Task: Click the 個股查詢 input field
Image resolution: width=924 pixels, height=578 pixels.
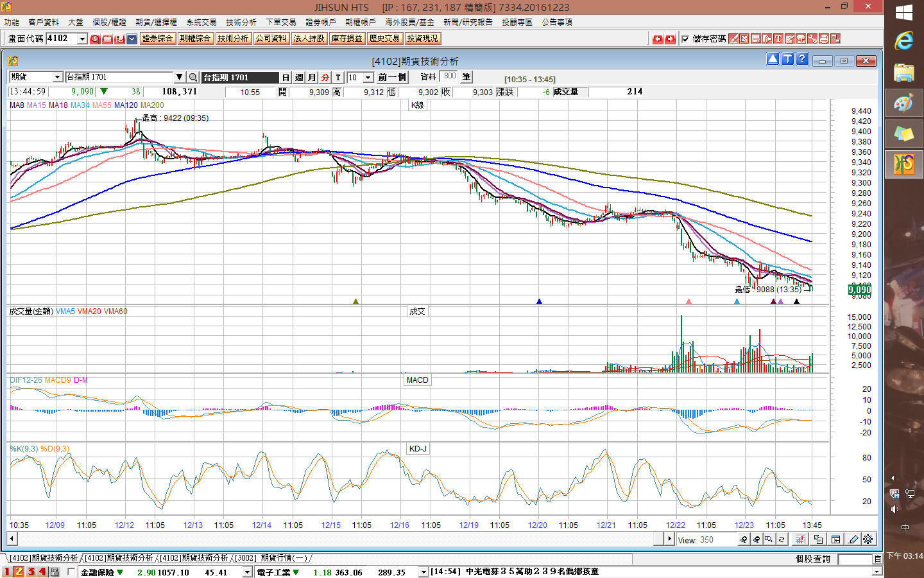Action: click(x=855, y=559)
